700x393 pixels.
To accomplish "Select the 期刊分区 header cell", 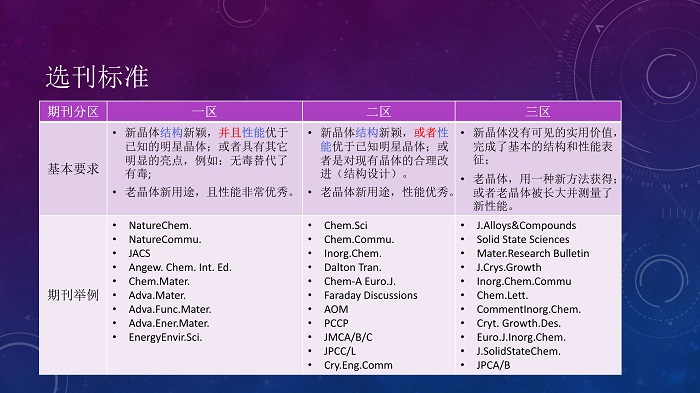I will (73, 111).
